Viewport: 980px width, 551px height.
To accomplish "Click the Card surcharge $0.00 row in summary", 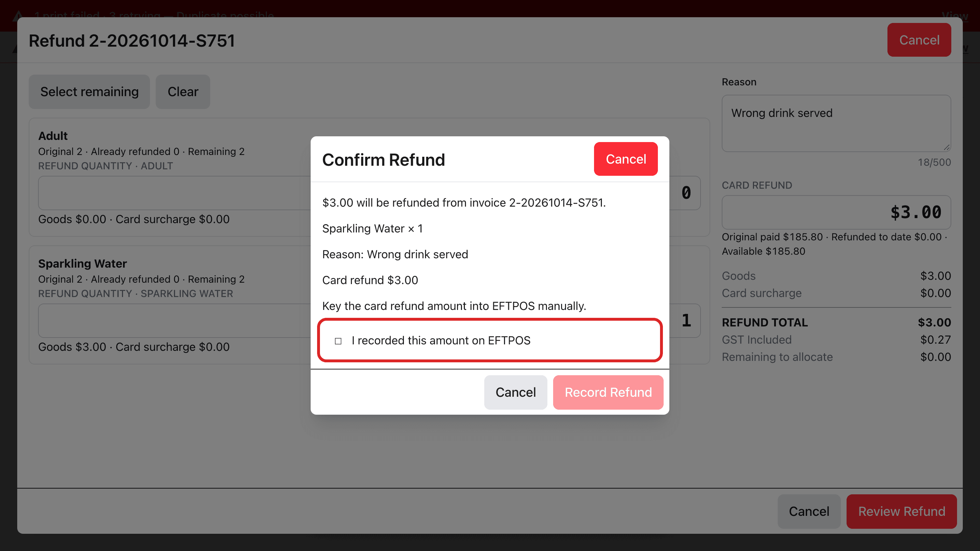I will click(x=836, y=293).
